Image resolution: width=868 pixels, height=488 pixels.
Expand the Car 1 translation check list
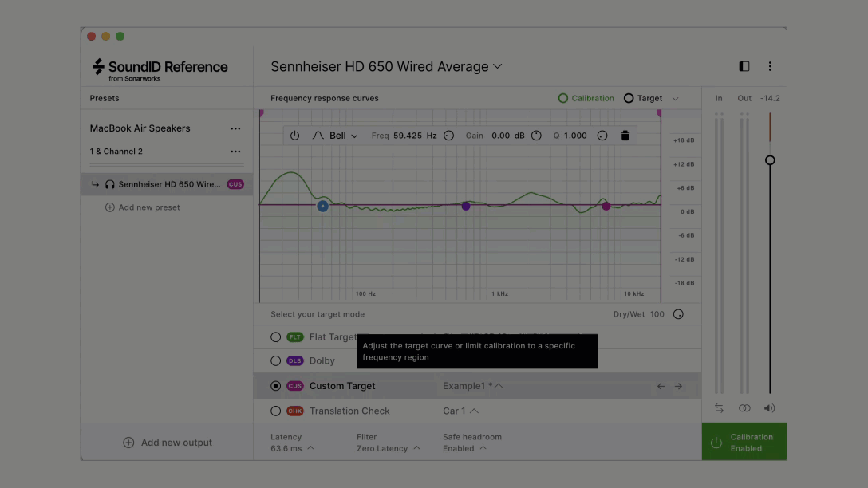460,411
